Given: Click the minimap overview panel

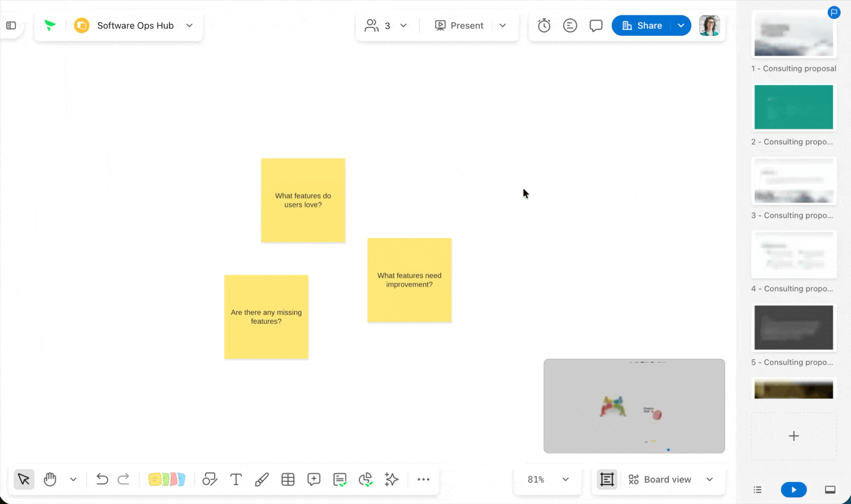Looking at the screenshot, I should (x=634, y=406).
